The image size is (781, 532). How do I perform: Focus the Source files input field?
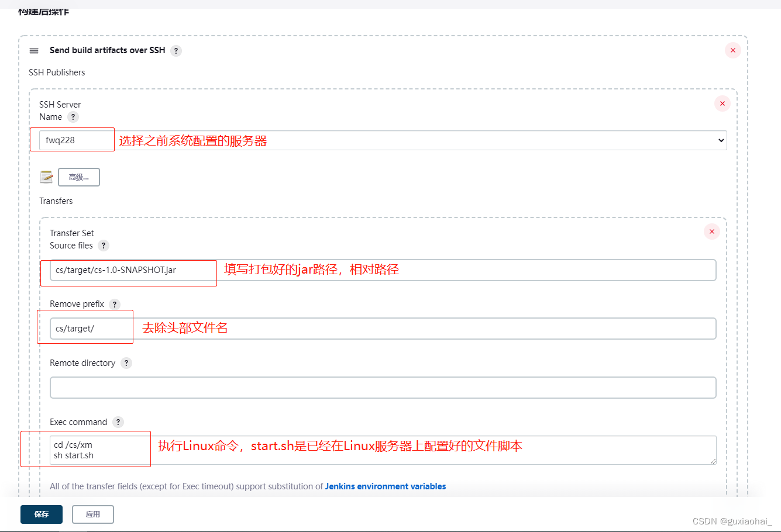pos(383,270)
